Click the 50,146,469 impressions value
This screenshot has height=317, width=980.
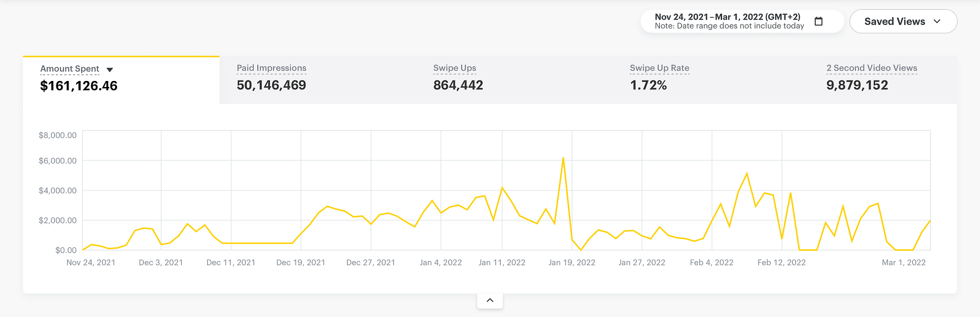pos(271,85)
